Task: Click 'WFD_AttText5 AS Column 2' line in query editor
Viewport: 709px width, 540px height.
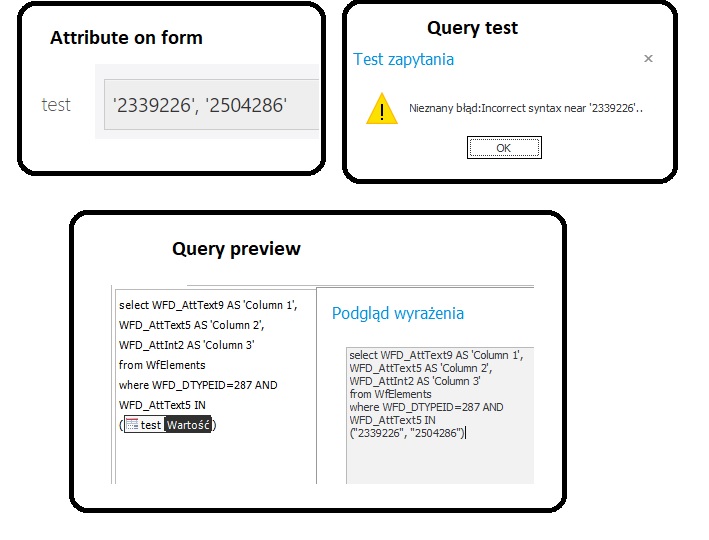Action: pyautogui.click(x=191, y=325)
